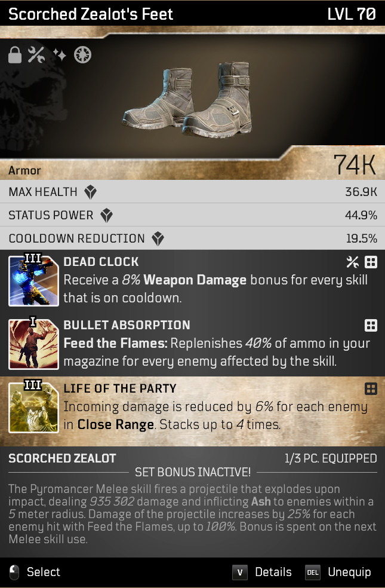The image size is (385, 588).
Task: Click the Scorched Zealot set name
Action: pyautogui.click(x=62, y=458)
